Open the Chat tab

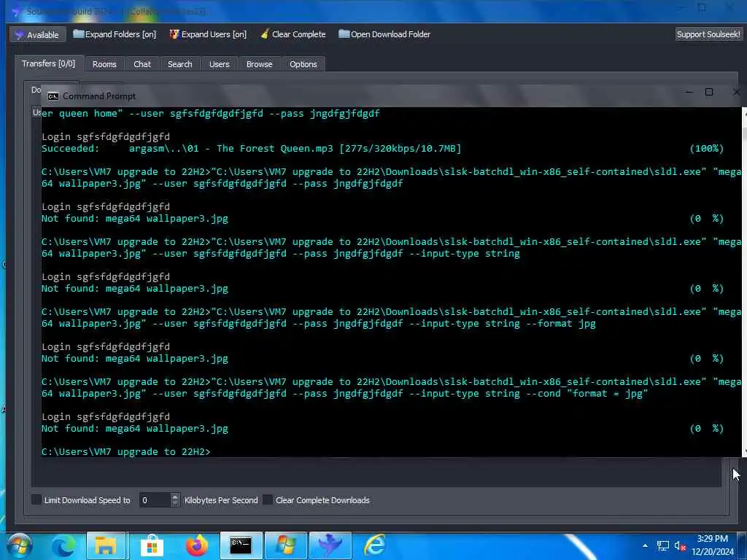click(x=142, y=64)
